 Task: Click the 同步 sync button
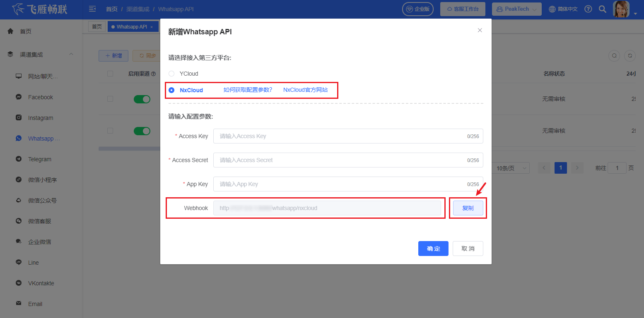pos(147,56)
